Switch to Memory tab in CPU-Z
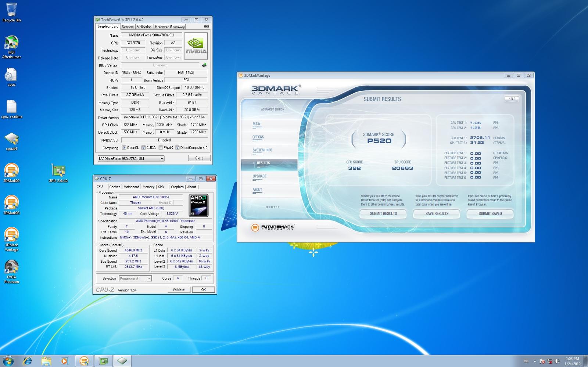The width and height of the screenshot is (588, 367). click(148, 187)
